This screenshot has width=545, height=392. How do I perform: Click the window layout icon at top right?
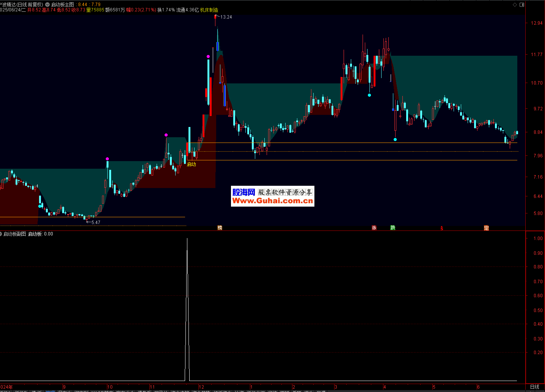pos(521,5)
